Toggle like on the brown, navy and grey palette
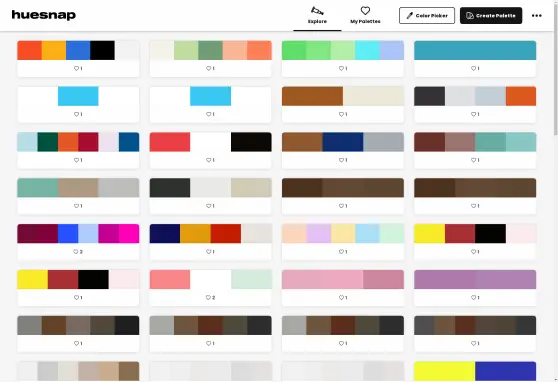 pos(343,160)
